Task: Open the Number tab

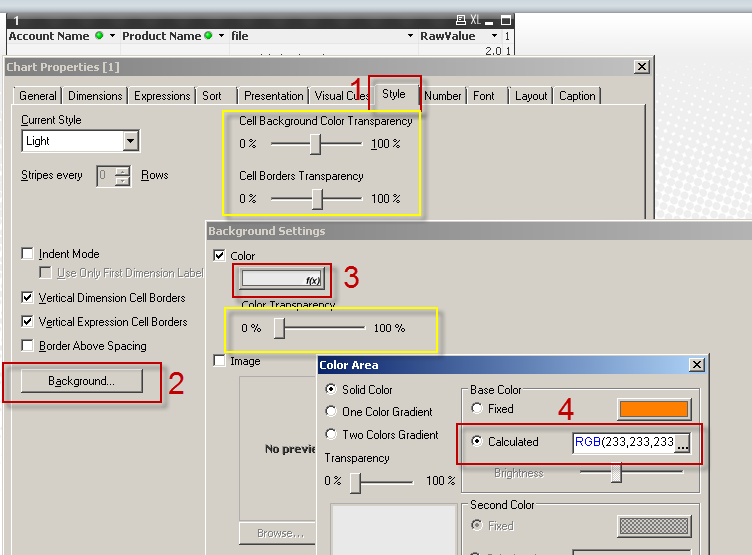Action: (442, 96)
